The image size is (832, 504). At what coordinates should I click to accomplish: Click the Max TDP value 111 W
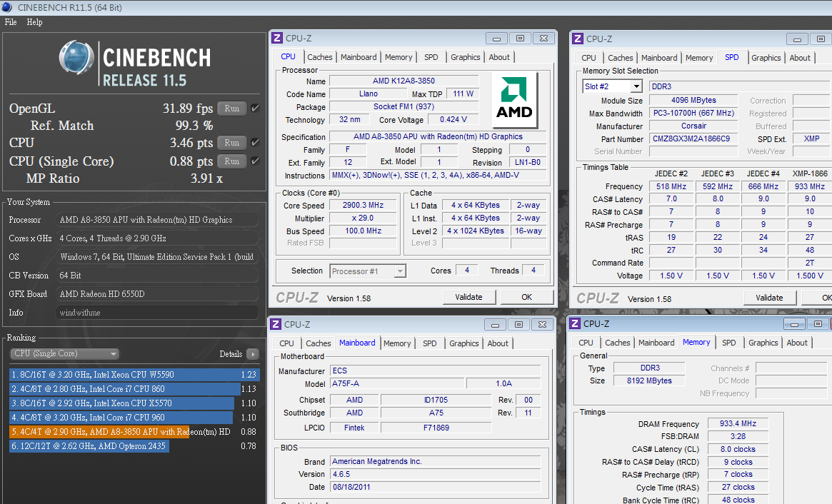coord(463,94)
